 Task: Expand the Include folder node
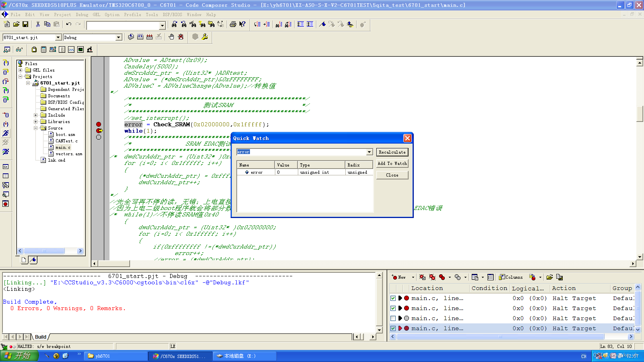(35, 115)
